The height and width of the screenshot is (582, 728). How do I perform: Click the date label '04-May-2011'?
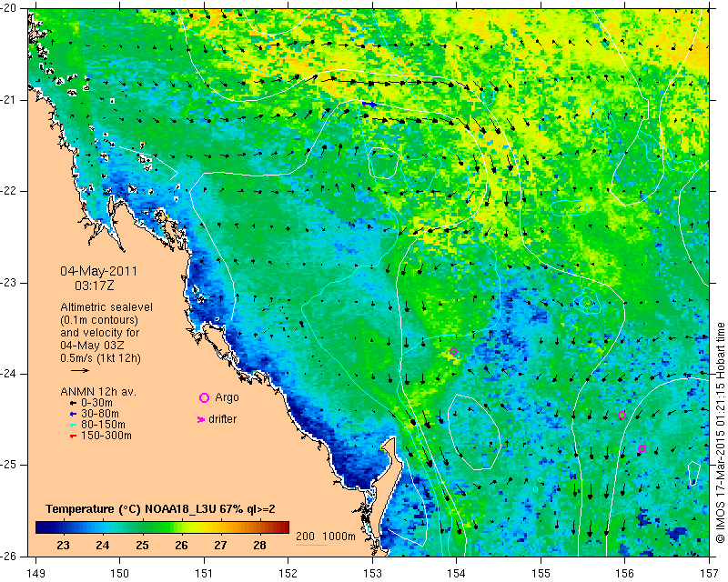99,271
